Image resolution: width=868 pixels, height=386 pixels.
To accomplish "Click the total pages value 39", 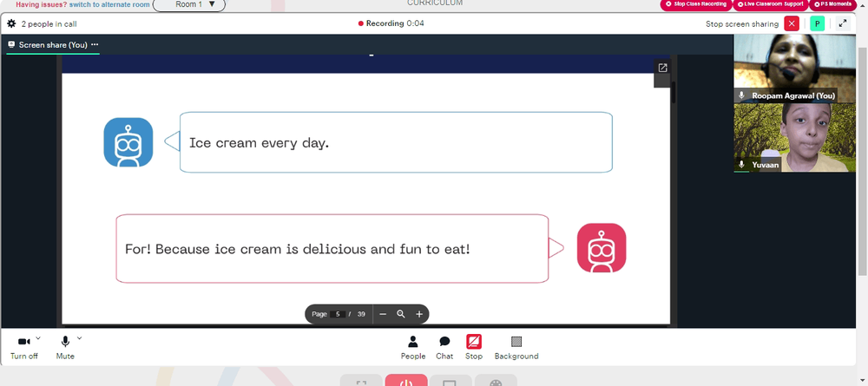I will click(361, 314).
